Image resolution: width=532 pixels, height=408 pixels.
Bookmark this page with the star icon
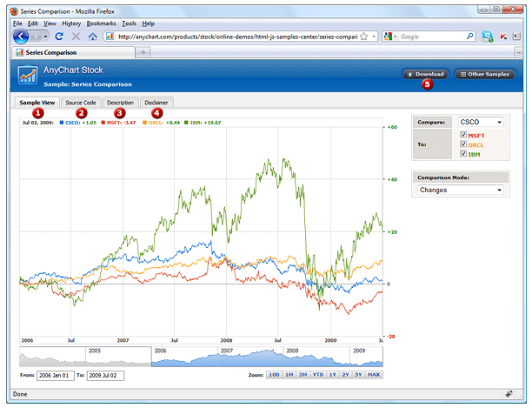tap(364, 37)
